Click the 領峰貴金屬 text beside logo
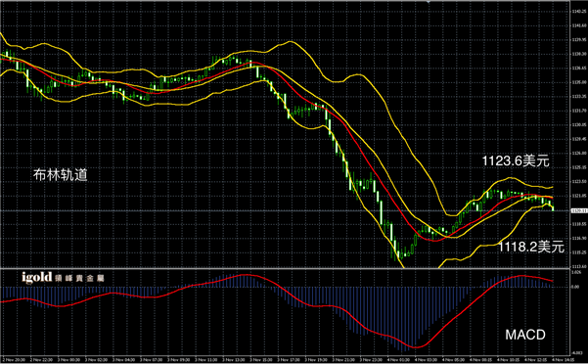Screen dimensions: 588x364 pos(79,278)
